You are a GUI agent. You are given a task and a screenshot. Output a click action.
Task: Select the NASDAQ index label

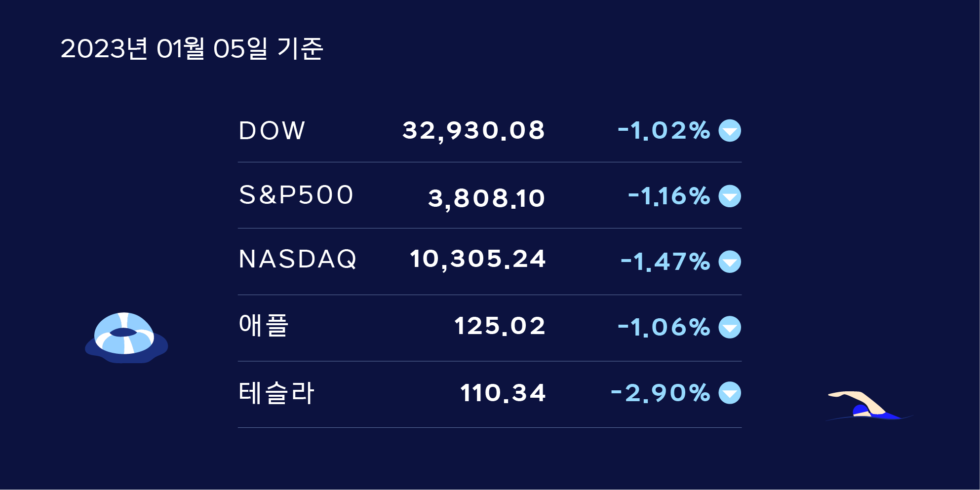tap(298, 259)
